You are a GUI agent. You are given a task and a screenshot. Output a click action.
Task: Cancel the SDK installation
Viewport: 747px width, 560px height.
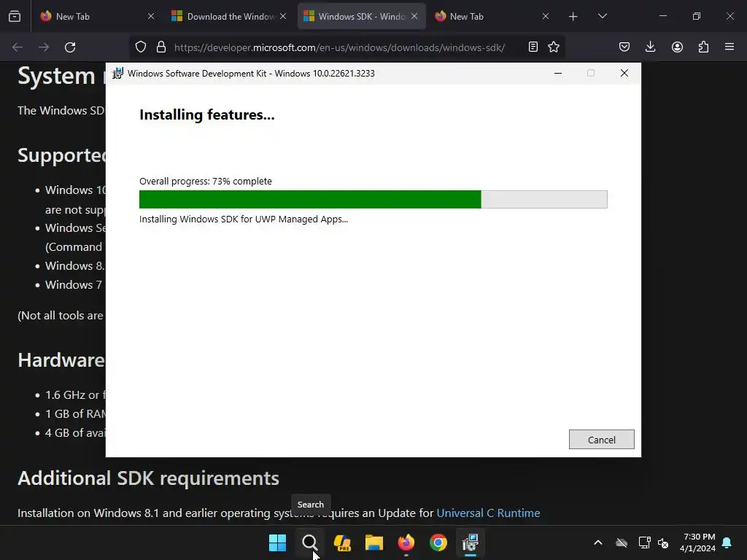pyautogui.click(x=601, y=440)
